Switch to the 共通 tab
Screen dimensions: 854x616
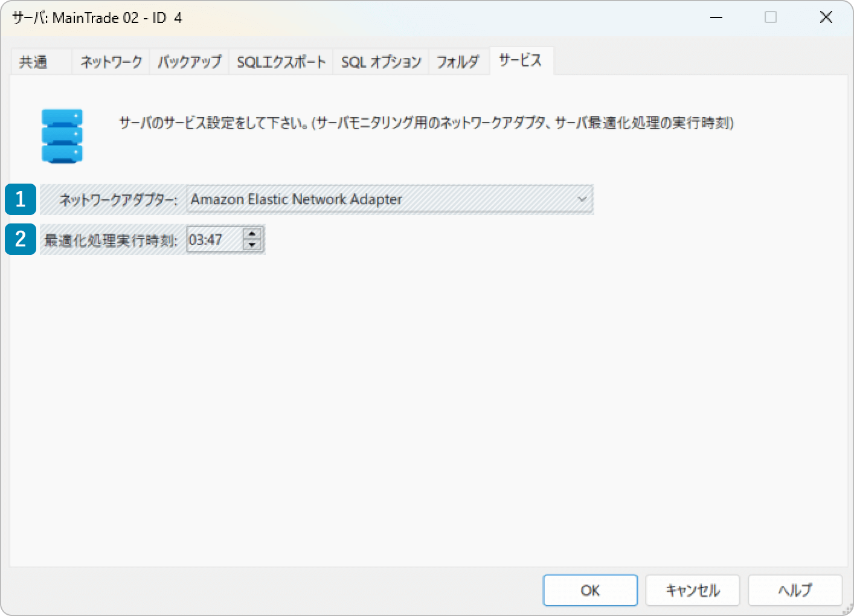[41, 62]
